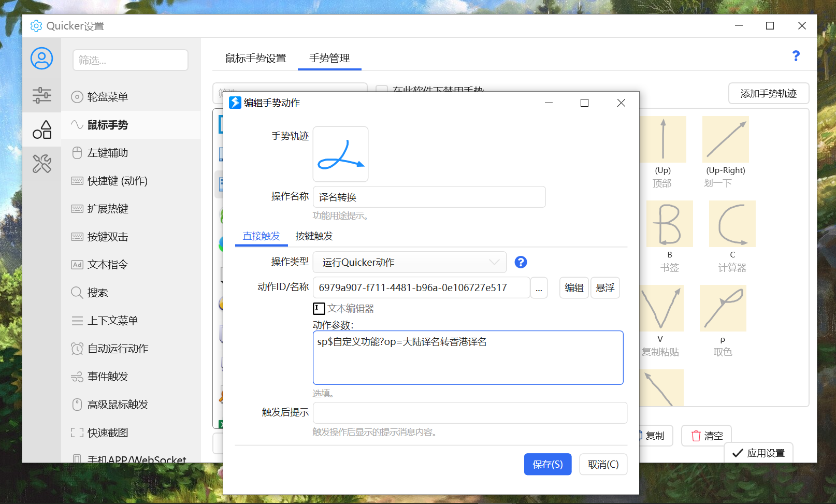Viewport: 836px width, 504px height.
Task: Open 左键辅助 settings
Action: tap(131, 153)
